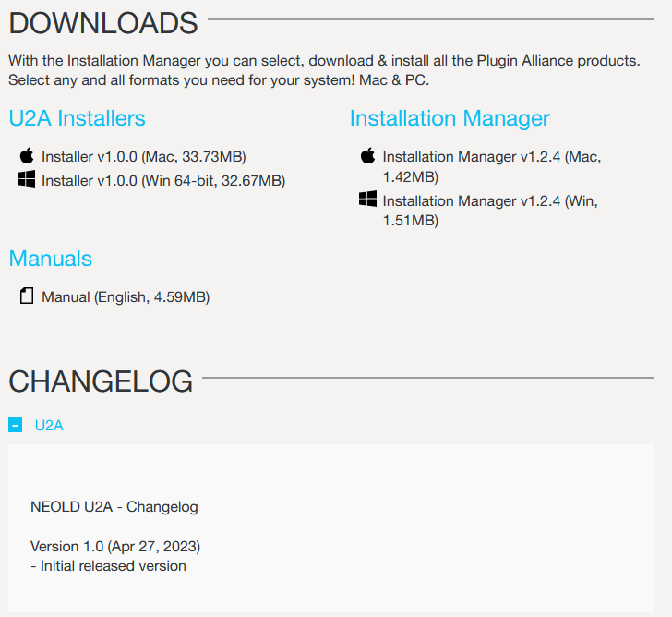Click the U2A changelog section label
The width and height of the screenshot is (672, 617).
(x=49, y=425)
